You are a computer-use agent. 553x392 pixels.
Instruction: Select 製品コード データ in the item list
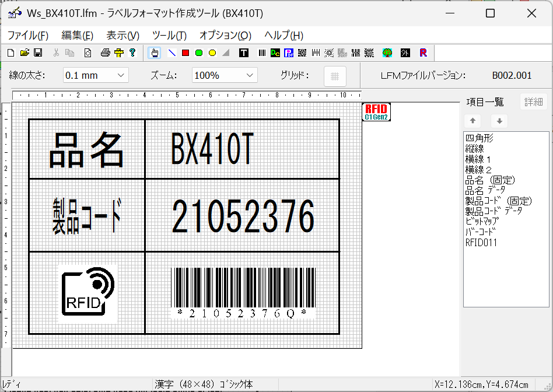click(x=494, y=211)
